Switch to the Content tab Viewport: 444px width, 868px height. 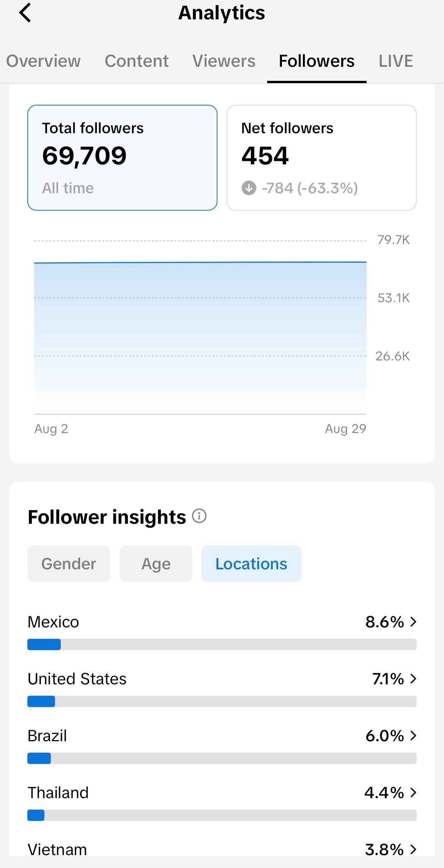pyautogui.click(x=137, y=61)
